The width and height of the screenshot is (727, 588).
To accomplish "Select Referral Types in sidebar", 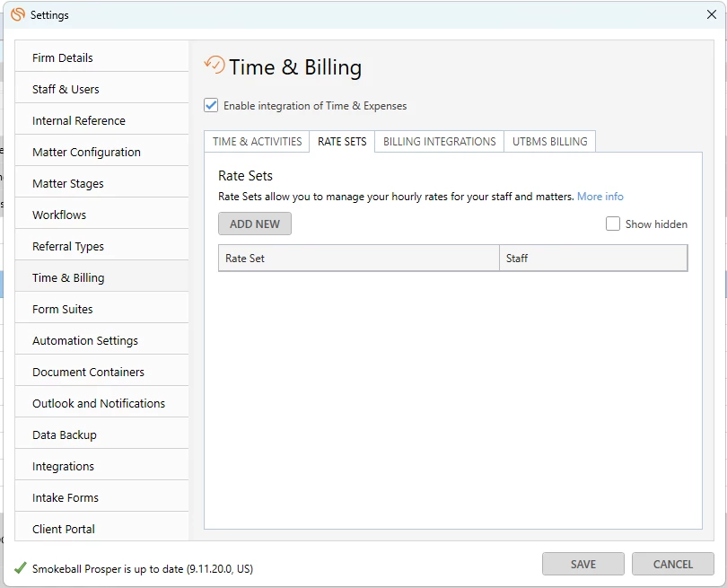I will 101,246.
